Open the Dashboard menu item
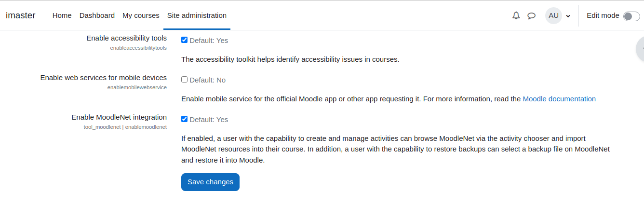This screenshot has width=644, height=206. [x=97, y=15]
